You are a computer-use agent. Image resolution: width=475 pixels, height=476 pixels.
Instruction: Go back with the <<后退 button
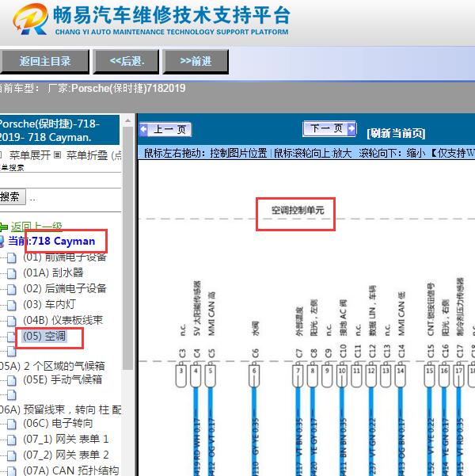pyautogui.click(x=126, y=62)
